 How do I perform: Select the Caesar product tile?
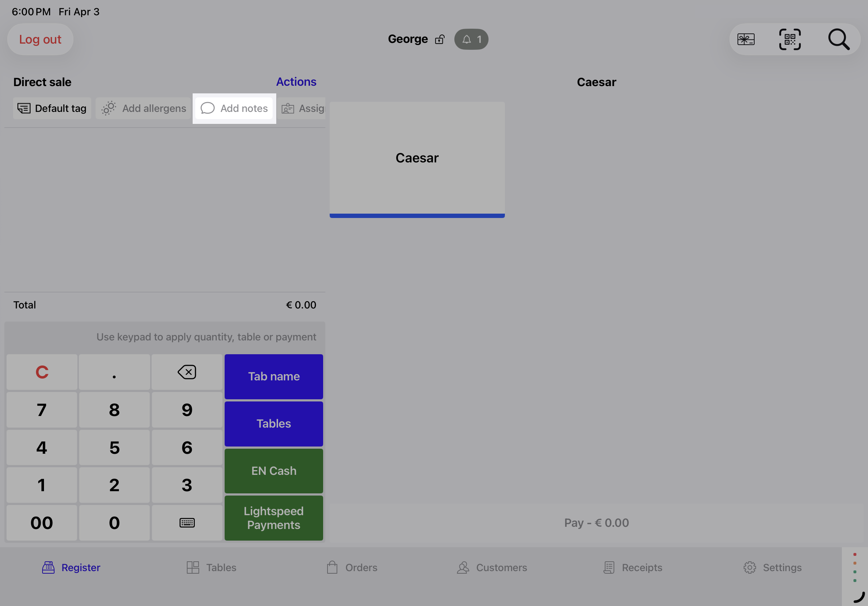point(417,158)
